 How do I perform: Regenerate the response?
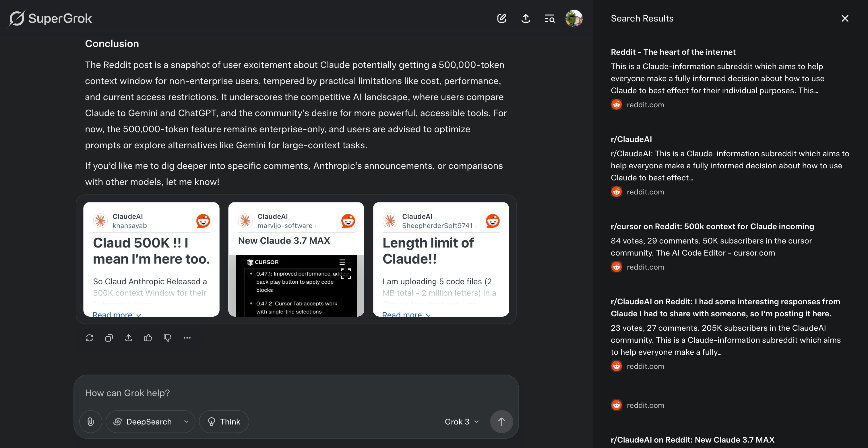pos(89,338)
